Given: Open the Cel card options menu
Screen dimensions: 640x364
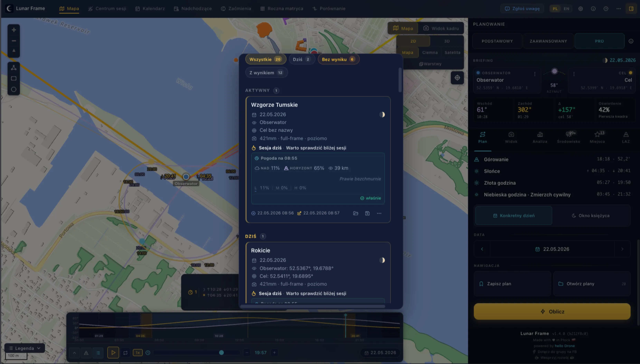Looking at the screenshot, I should coord(574,74).
